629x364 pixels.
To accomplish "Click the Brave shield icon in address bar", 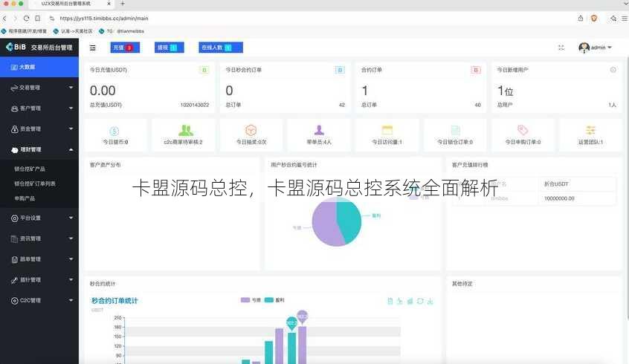I will pyautogui.click(x=594, y=18).
